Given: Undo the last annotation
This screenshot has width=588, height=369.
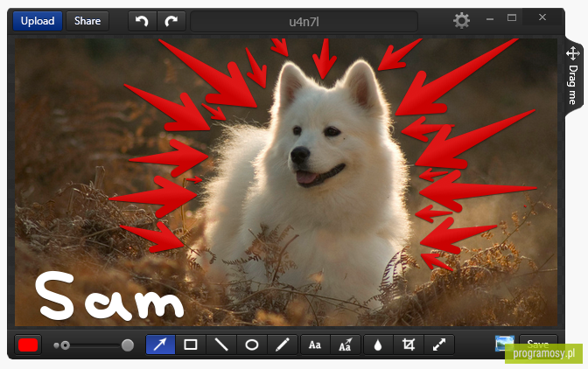Looking at the screenshot, I should tap(142, 21).
